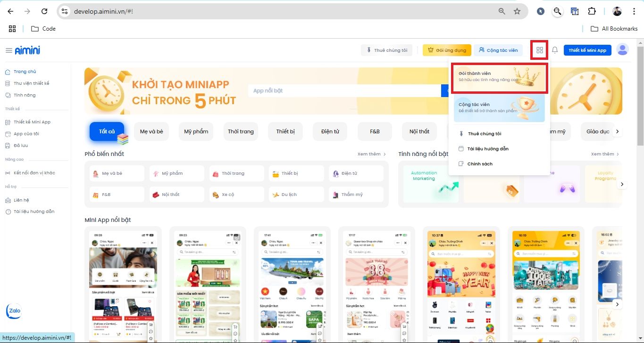Click the 'Thiết kế Mini App' button
Viewport: 644px width, 343px height.
[587, 50]
